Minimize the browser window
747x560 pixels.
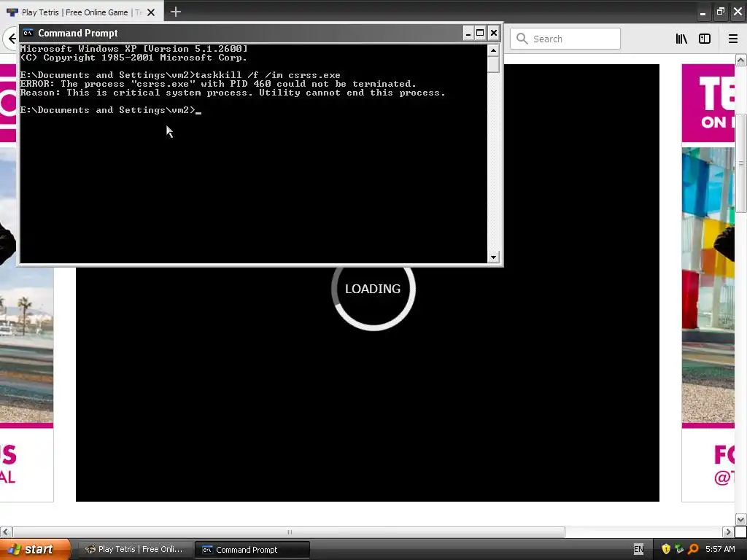703,12
